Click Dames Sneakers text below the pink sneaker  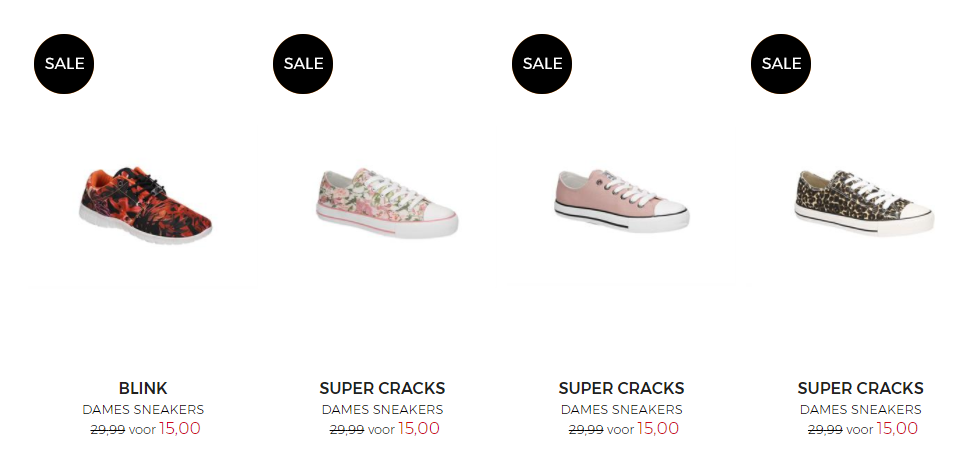pos(621,409)
